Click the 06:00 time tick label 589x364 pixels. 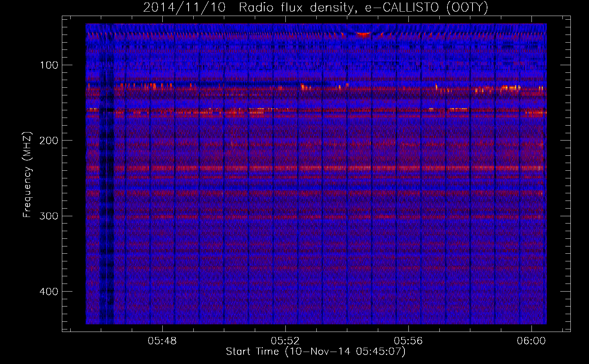532,341
